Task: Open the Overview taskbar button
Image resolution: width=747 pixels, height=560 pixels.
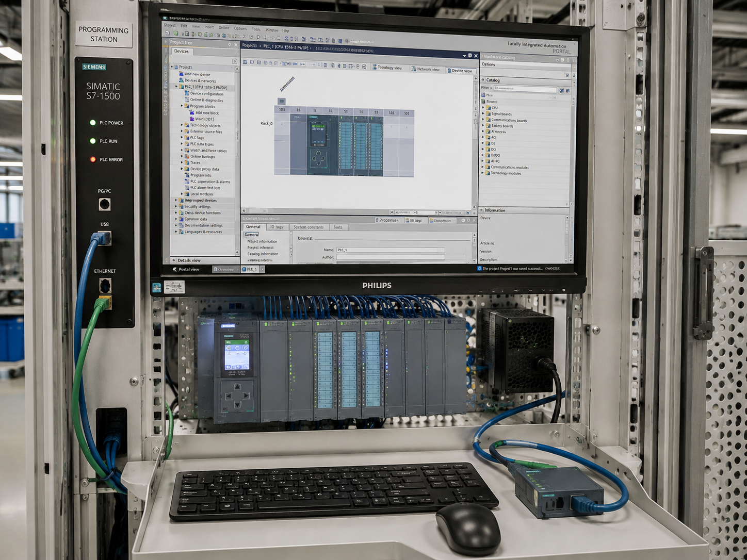Action: pyautogui.click(x=225, y=269)
